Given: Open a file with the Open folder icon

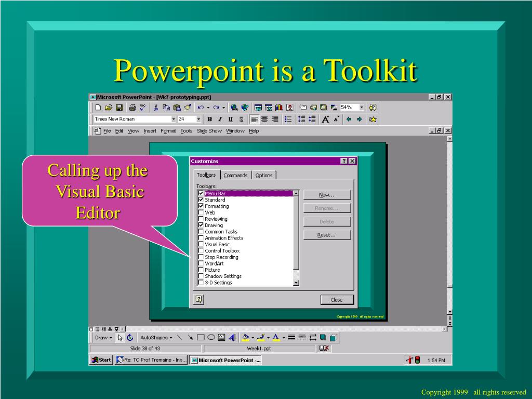Looking at the screenshot, I should click(x=109, y=108).
